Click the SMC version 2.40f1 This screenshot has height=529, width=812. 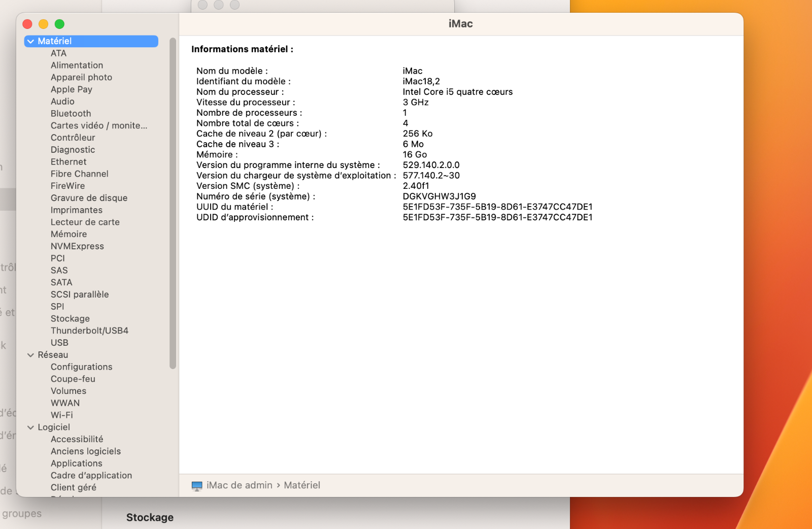(x=416, y=186)
